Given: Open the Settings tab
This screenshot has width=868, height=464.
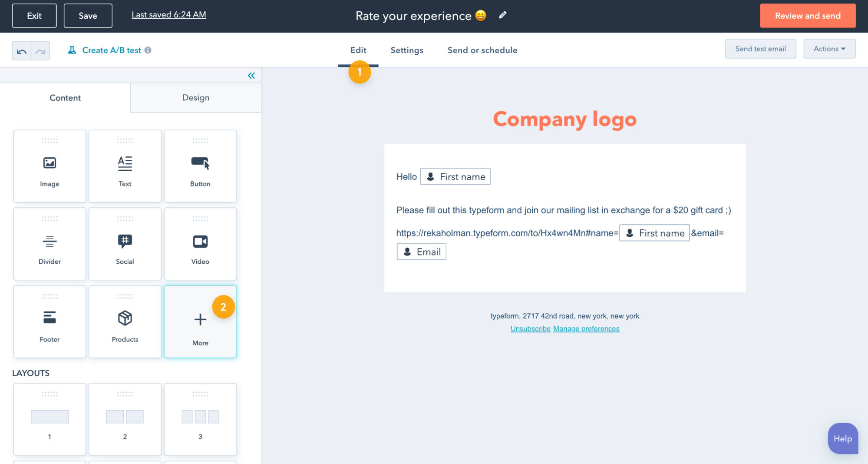Looking at the screenshot, I should [406, 50].
